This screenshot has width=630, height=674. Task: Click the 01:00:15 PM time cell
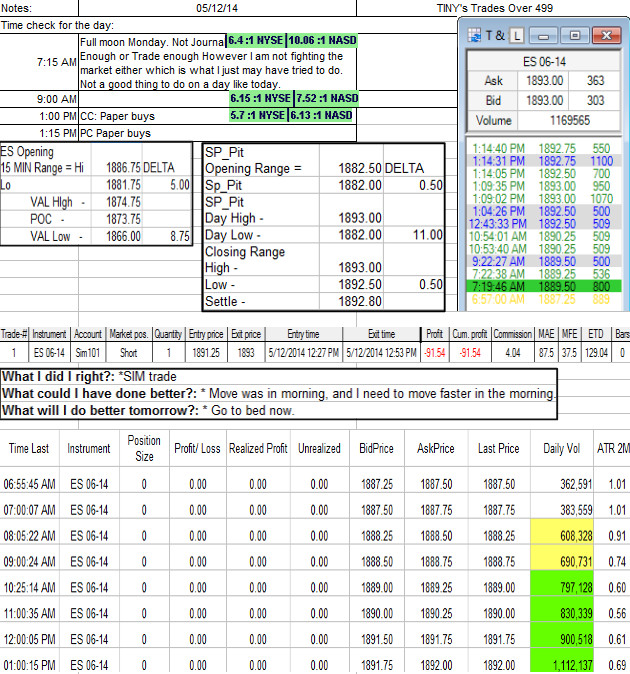pyautogui.click(x=29, y=665)
